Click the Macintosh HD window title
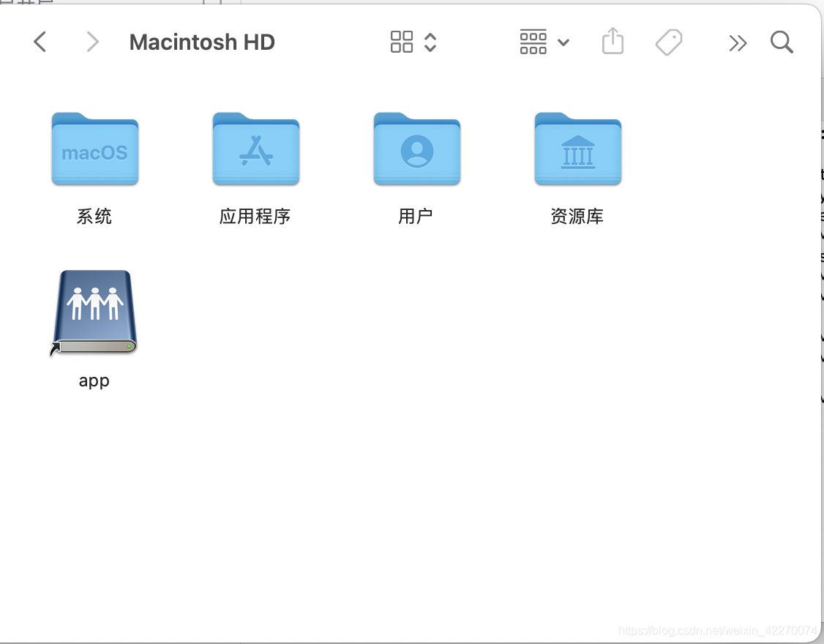The height and width of the screenshot is (644, 824). 202,42
